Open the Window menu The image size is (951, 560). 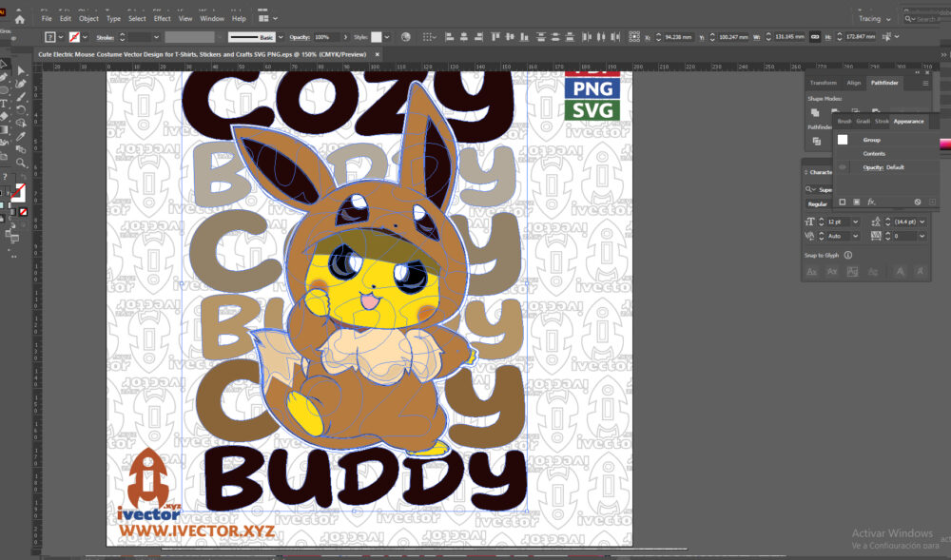(212, 19)
